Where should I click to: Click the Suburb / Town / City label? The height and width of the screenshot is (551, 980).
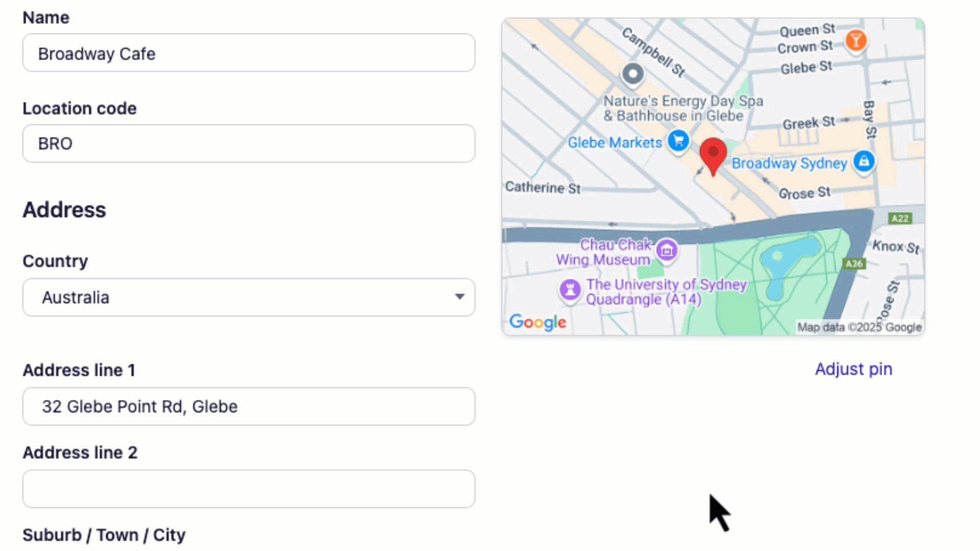pyautogui.click(x=104, y=535)
